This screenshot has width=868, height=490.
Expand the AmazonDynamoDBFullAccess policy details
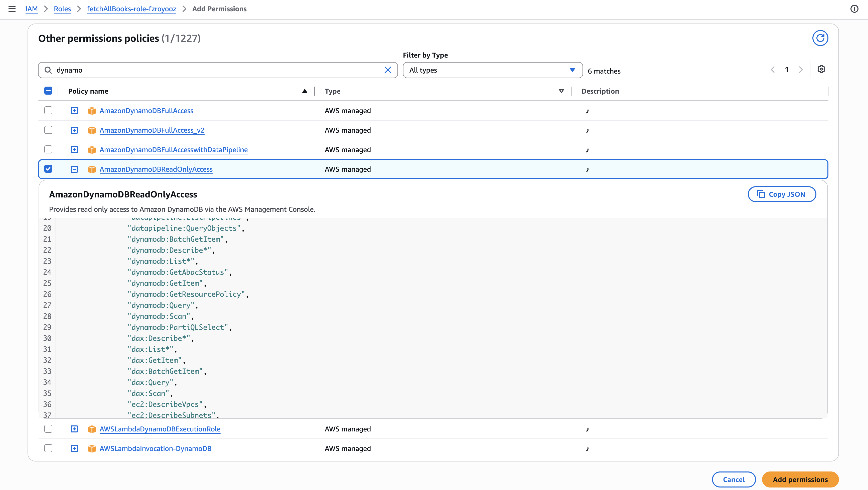coord(74,111)
